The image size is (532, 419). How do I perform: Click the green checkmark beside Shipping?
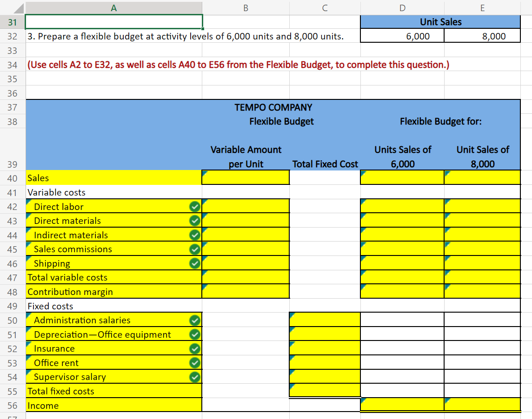(x=195, y=263)
